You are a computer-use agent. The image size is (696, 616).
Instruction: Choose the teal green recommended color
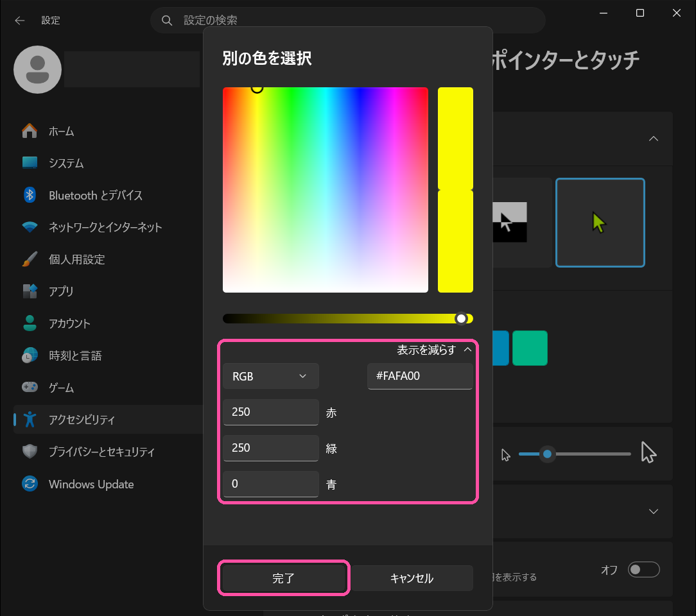point(530,348)
